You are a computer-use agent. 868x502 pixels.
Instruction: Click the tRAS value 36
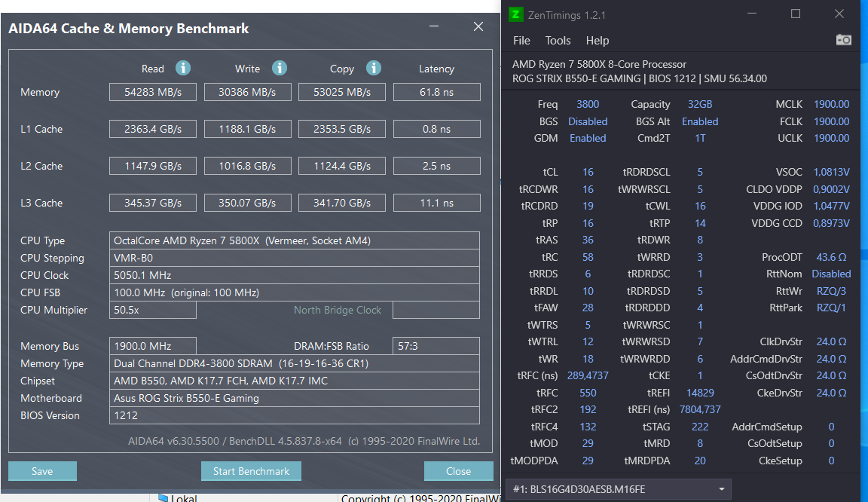(588, 240)
